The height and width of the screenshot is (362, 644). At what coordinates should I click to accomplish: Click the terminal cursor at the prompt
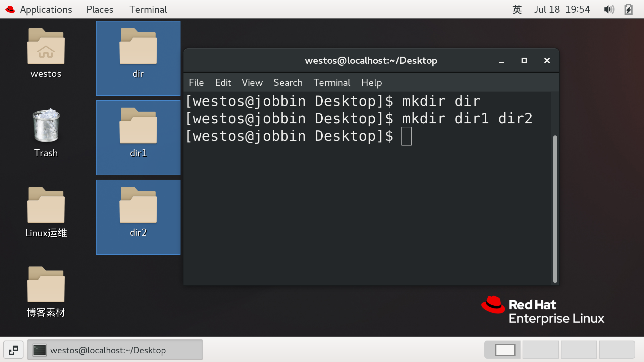[407, 136]
